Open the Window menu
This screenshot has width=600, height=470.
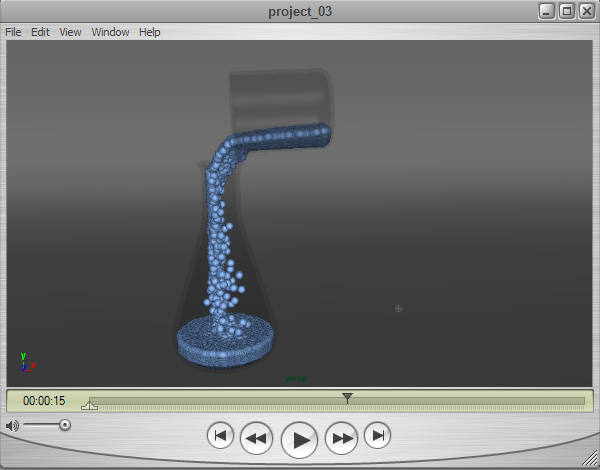(x=110, y=32)
